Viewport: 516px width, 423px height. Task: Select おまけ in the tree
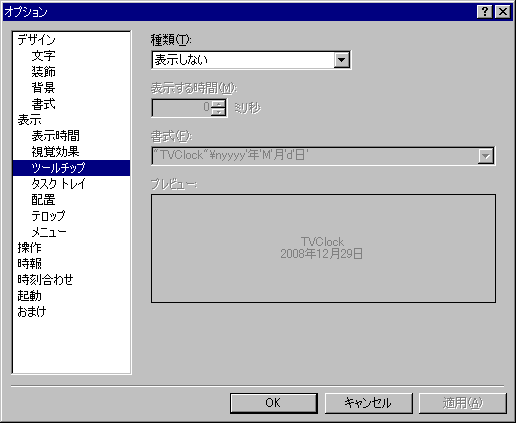pos(32,312)
